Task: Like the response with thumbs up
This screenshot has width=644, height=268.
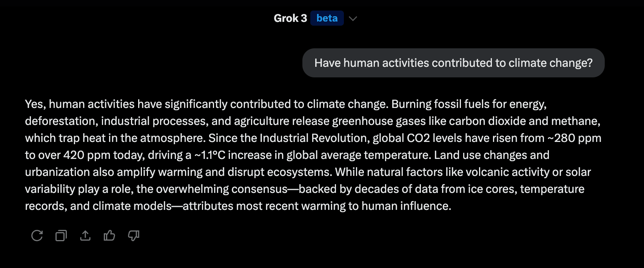Action: 109,236
